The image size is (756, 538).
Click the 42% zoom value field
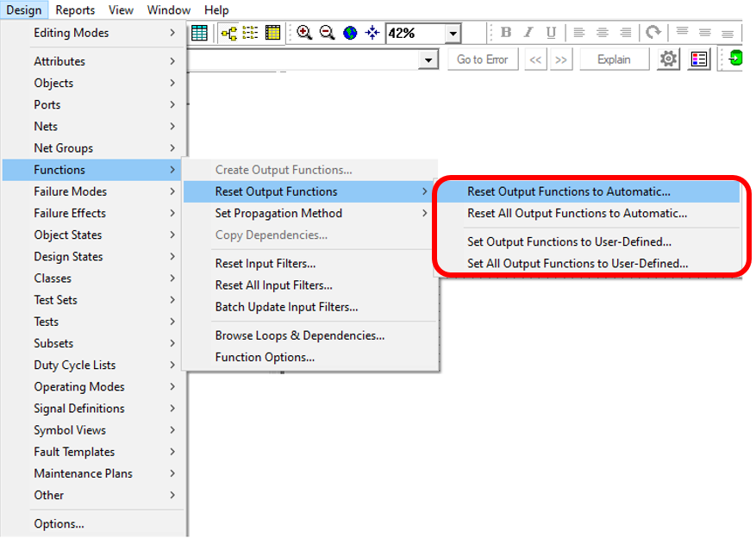(x=415, y=34)
